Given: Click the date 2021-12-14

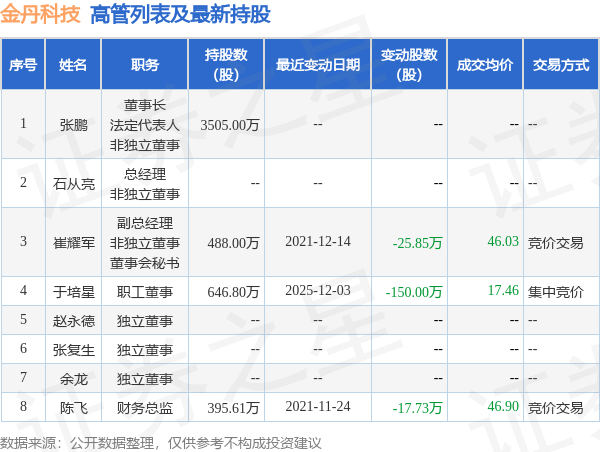Looking at the screenshot, I should click(318, 242).
